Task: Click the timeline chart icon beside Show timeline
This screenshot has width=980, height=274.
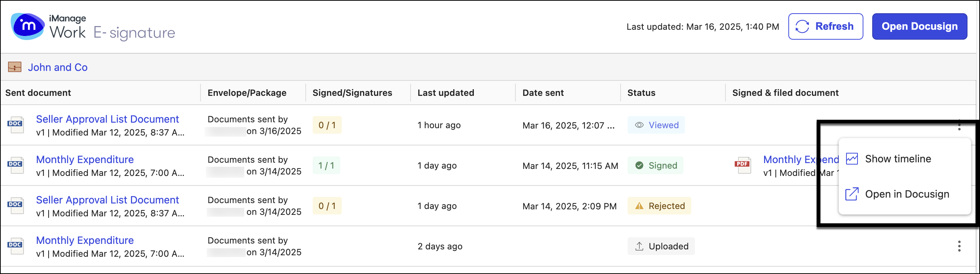Action: pyautogui.click(x=852, y=158)
